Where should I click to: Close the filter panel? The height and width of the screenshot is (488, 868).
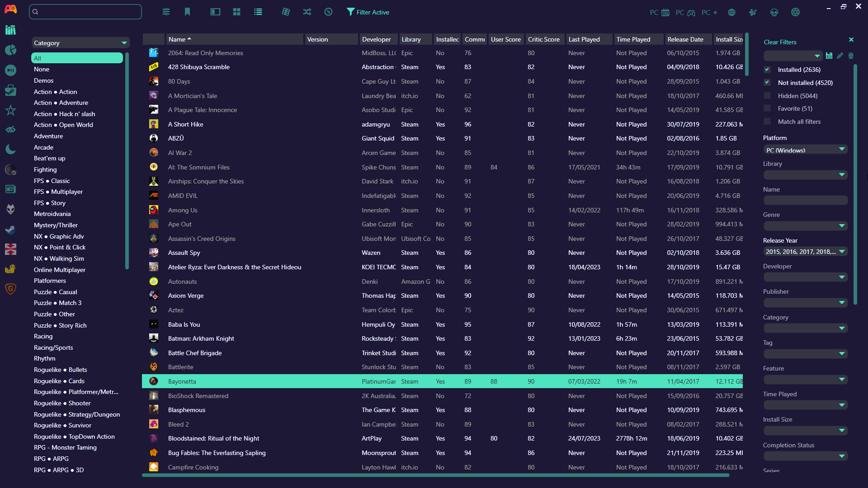(851, 40)
